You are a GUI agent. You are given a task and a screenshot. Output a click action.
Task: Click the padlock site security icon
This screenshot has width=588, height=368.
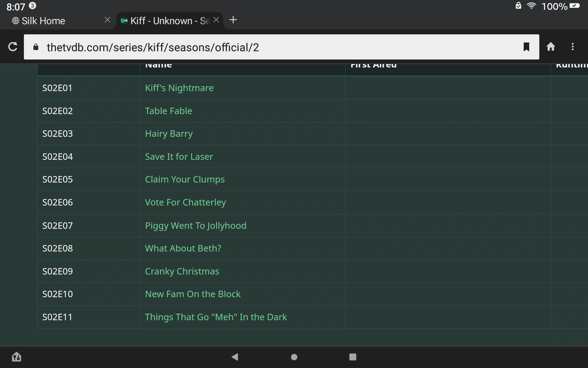pyautogui.click(x=36, y=47)
